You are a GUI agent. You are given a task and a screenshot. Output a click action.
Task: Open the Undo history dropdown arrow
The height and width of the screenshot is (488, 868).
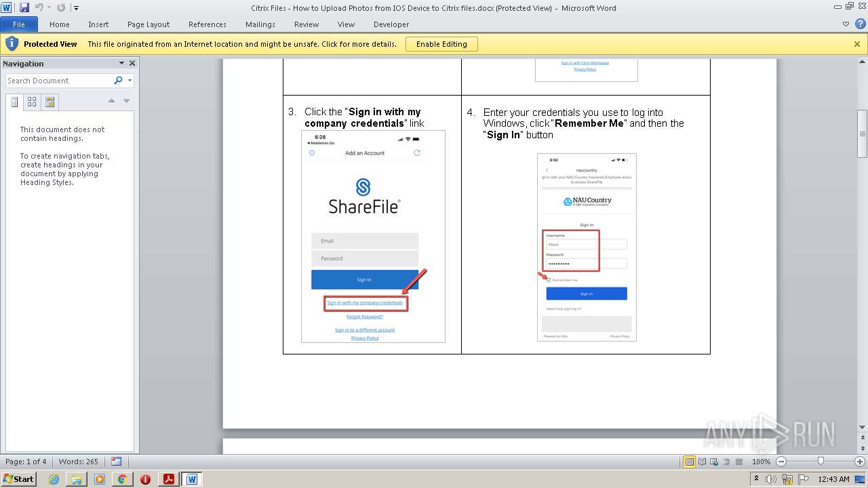pyautogui.click(x=49, y=8)
